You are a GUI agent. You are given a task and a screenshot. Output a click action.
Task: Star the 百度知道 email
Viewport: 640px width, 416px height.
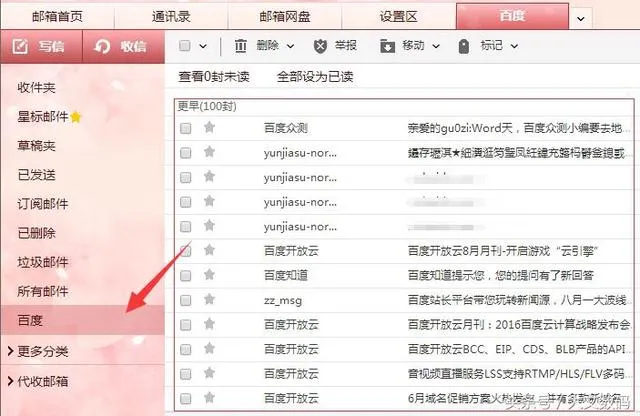coord(209,274)
